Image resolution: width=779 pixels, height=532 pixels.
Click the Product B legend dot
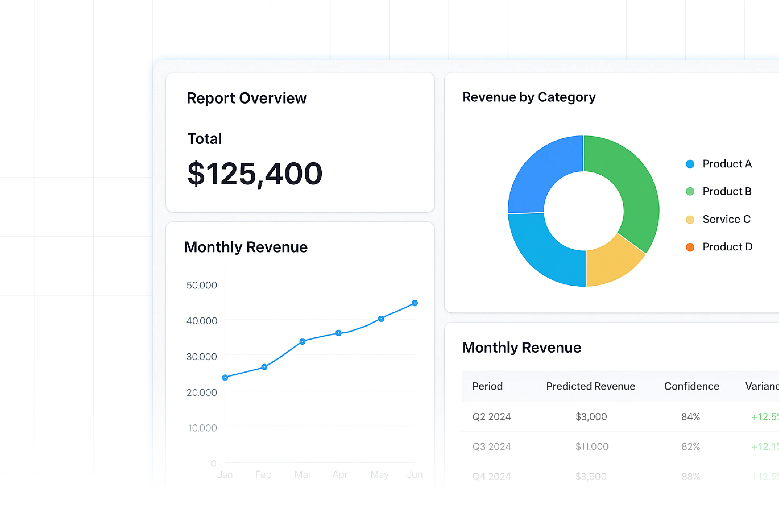coord(690,191)
